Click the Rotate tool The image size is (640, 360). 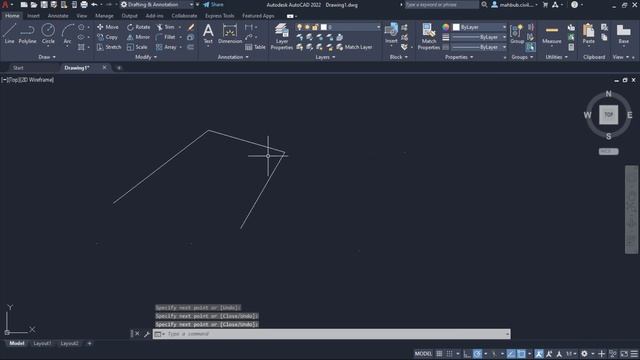(x=138, y=27)
